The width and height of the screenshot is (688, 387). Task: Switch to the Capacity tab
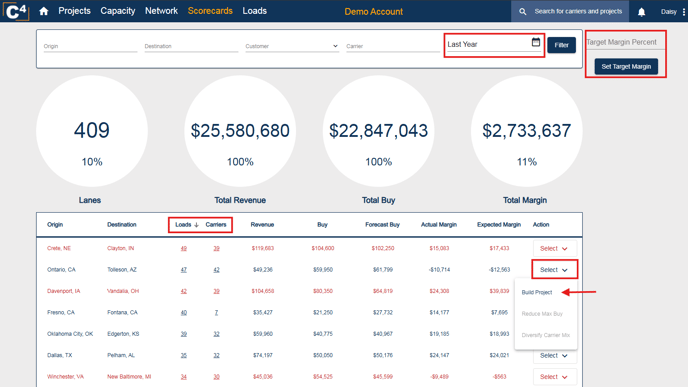[118, 11]
